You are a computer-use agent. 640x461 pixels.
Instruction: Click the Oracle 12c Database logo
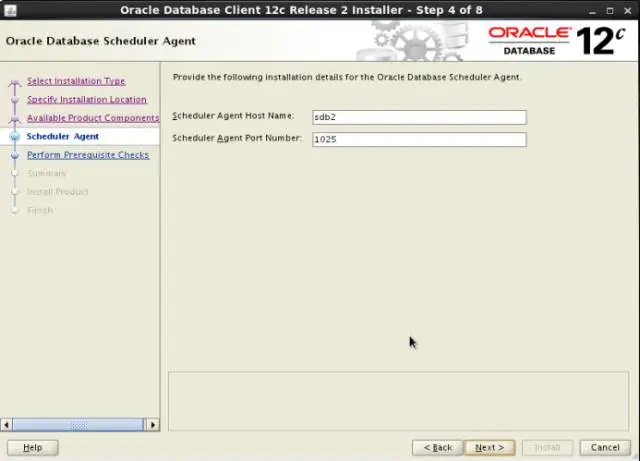(557, 41)
